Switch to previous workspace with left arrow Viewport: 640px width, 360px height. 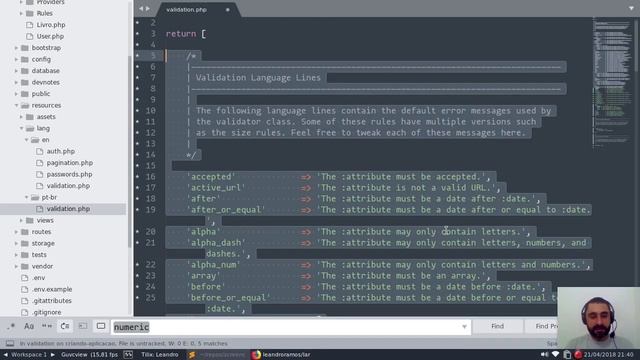(x=6, y=354)
